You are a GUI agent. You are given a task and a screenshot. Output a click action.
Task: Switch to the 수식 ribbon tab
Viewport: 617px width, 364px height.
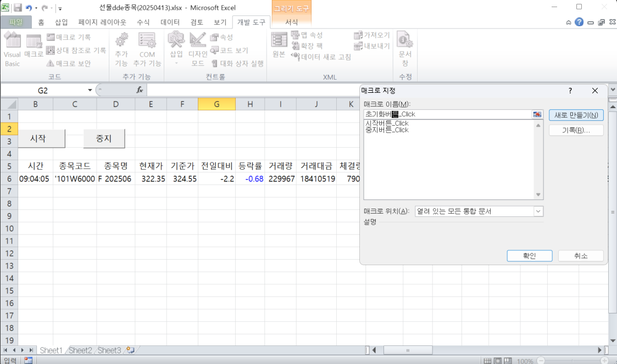143,22
